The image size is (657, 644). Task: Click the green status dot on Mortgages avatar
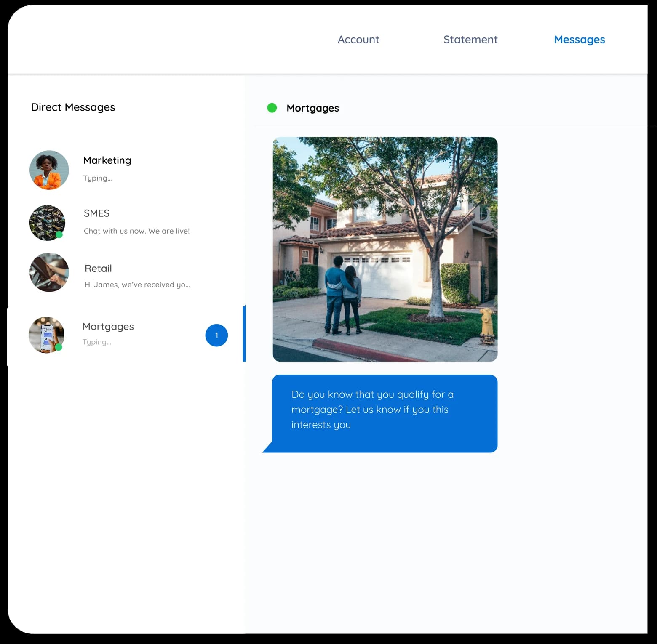[x=59, y=347]
